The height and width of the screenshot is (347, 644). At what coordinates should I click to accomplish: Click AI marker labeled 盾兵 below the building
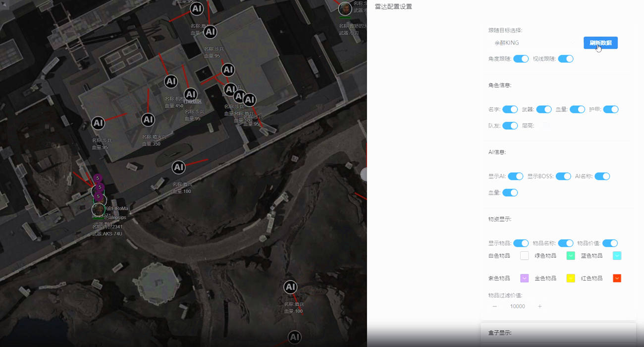(179, 168)
